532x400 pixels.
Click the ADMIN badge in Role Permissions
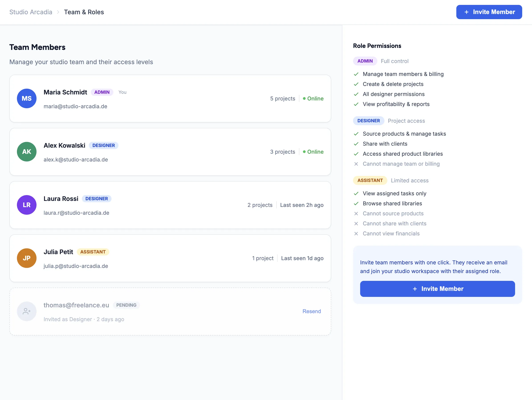pyautogui.click(x=365, y=61)
